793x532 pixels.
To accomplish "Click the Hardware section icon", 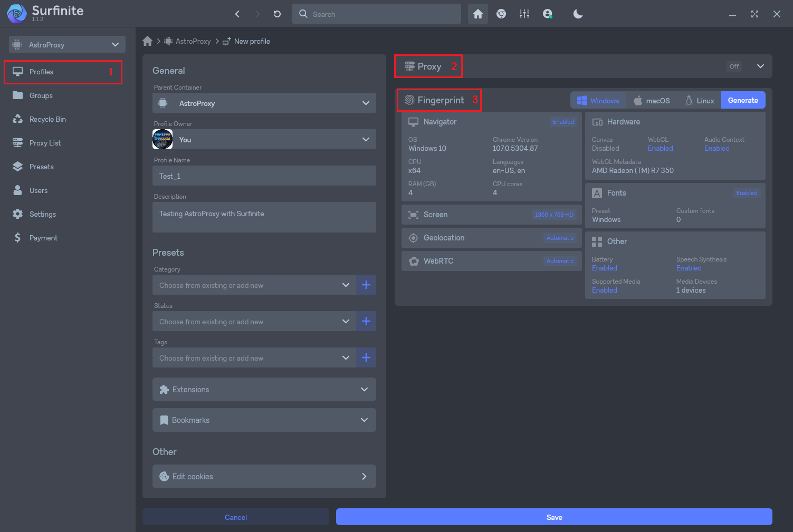I will pyautogui.click(x=597, y=122).
